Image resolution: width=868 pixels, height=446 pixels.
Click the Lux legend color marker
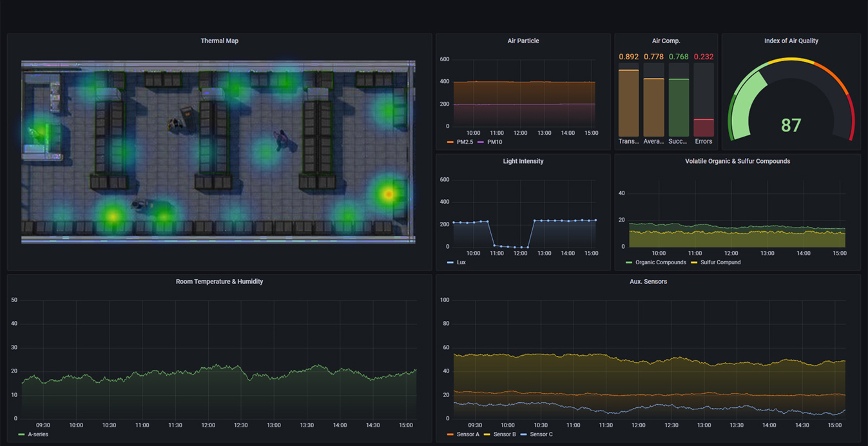450,262
